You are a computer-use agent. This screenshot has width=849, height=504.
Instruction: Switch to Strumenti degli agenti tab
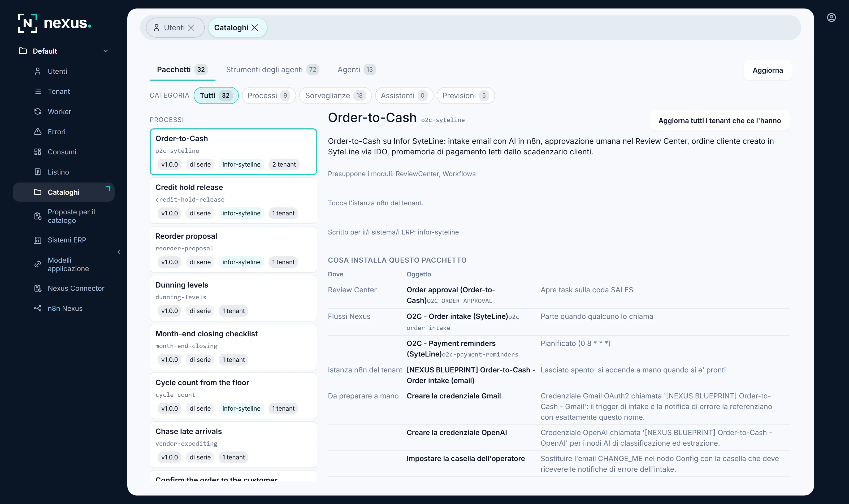pos(273,69)
